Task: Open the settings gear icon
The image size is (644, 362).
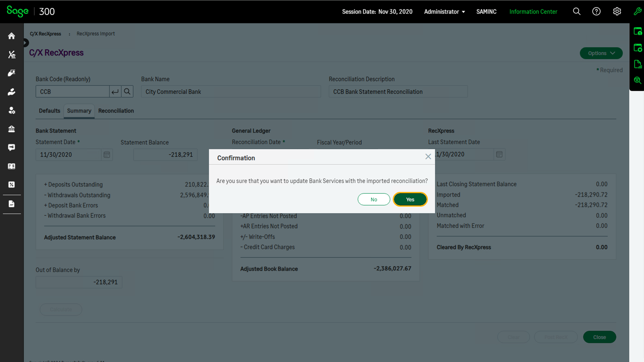Action: 617,12
